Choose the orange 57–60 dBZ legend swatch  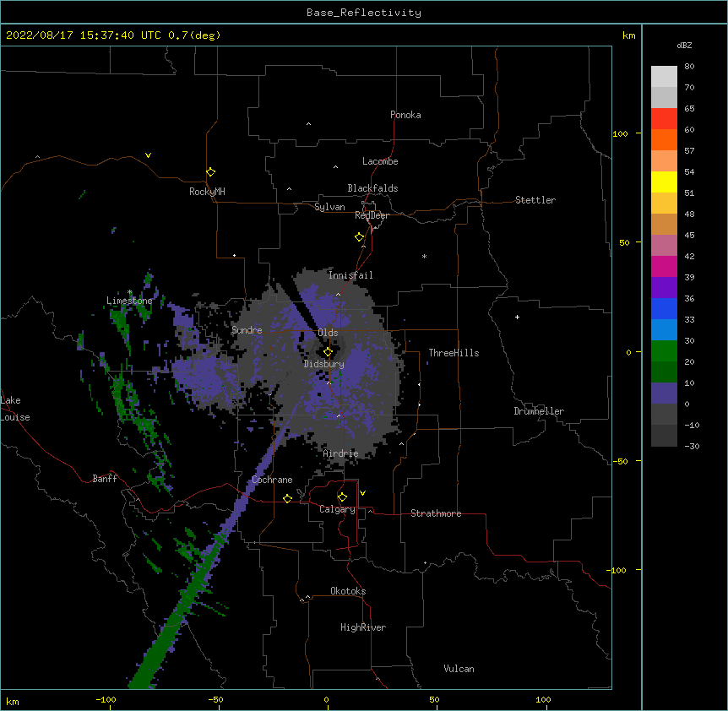coord(664,139)
